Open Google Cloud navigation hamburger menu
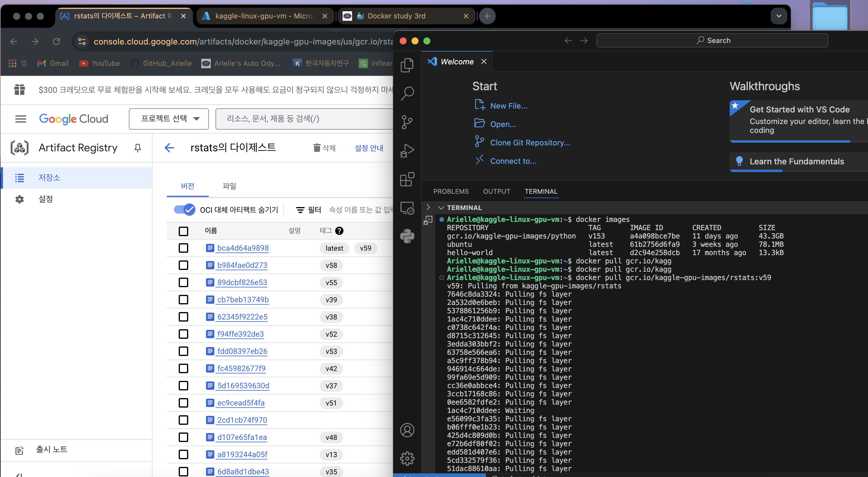 [21, 119]
